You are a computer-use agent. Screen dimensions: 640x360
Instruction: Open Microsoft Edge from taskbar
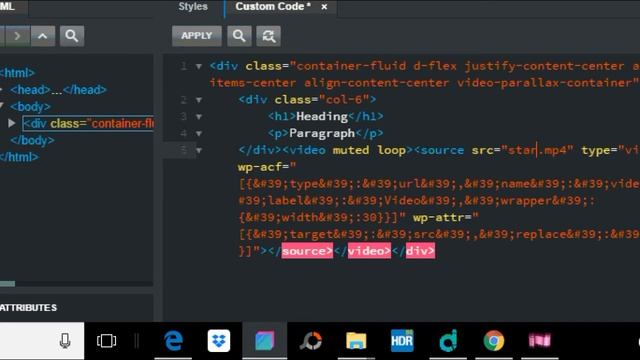(173, 341)
